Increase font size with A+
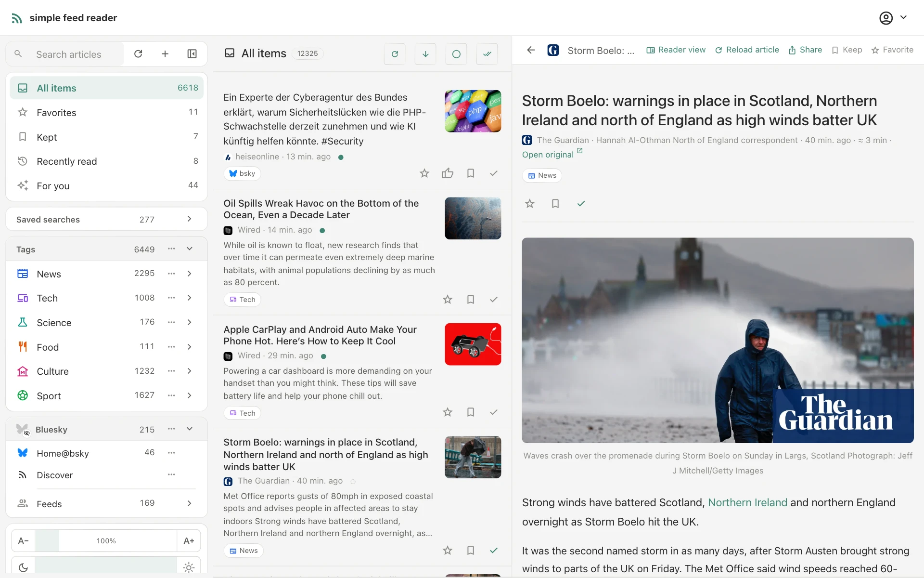Viewport: 924px width, 578px height. (x=189, y=541)
